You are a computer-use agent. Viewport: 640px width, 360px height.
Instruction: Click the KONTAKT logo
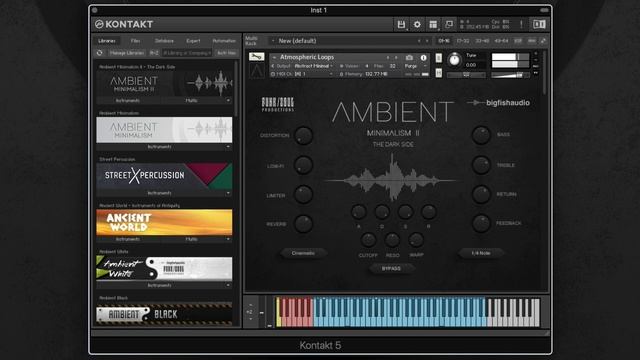(124, 24)
